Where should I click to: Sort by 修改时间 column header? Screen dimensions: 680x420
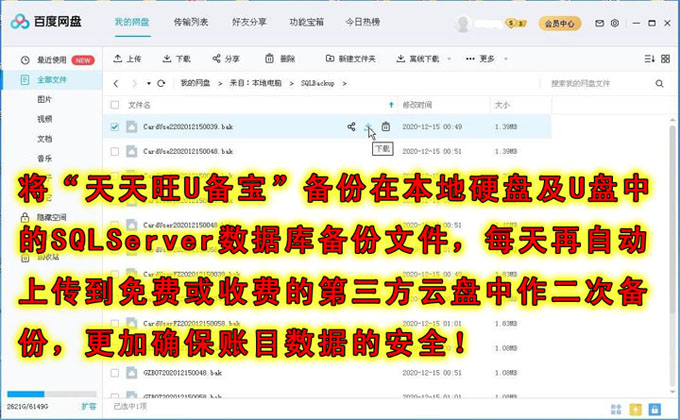coord(417,105)
